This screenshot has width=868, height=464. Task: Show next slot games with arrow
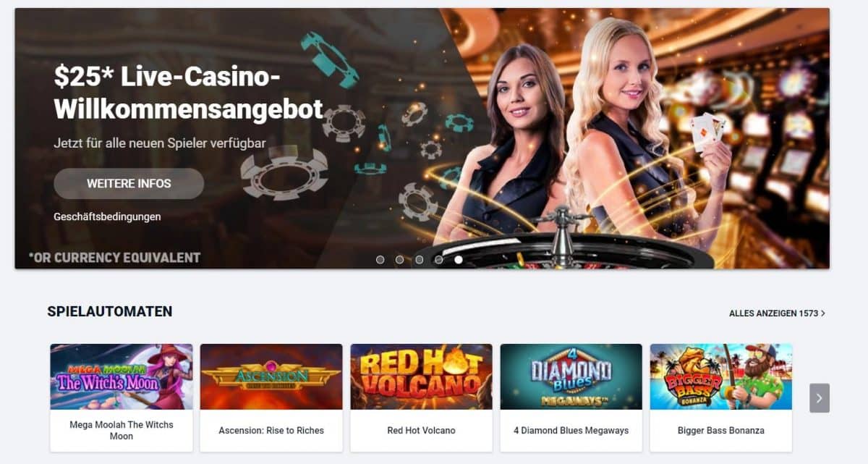(820, 398)
